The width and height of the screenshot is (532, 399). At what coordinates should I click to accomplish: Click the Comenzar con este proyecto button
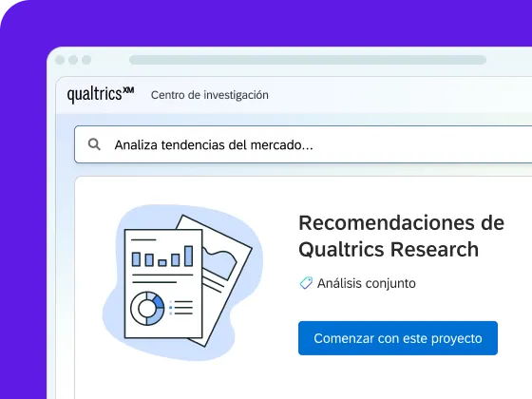[398, 338]
